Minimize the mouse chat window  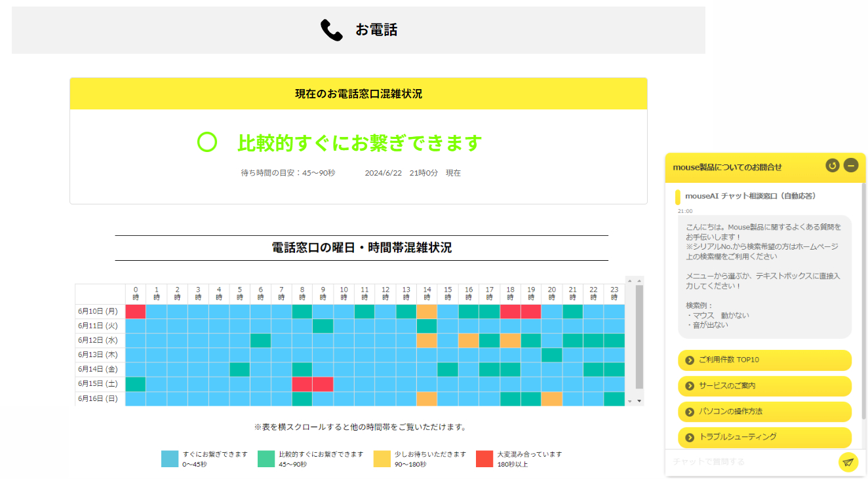coord(851,165)
